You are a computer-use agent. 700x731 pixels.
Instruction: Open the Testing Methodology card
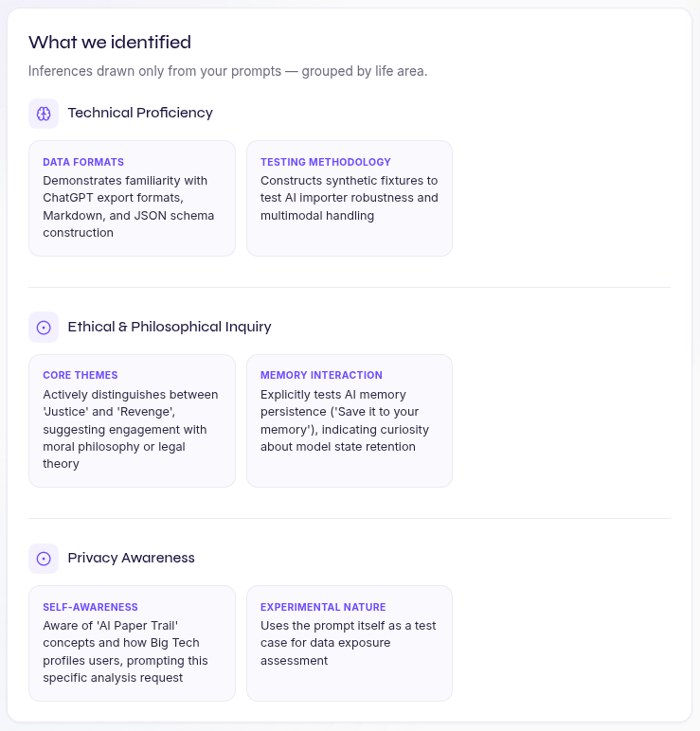(x=350, y=198)
